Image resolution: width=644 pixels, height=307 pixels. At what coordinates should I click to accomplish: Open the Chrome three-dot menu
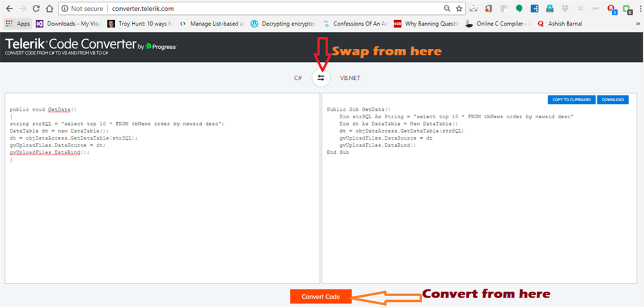tap(640, 9)
